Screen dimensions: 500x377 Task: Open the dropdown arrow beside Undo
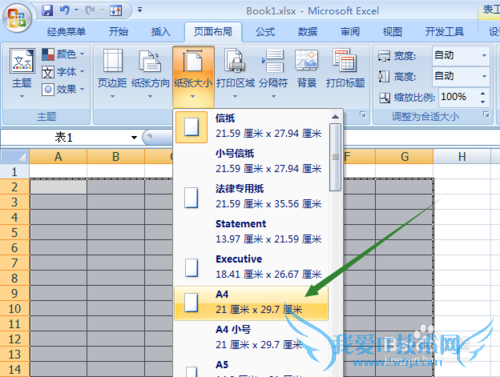[76, 10]
